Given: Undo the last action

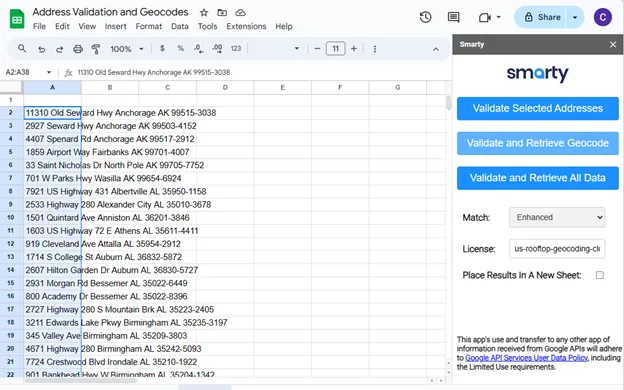Looking at the screenshot, I should coord(41,49).
